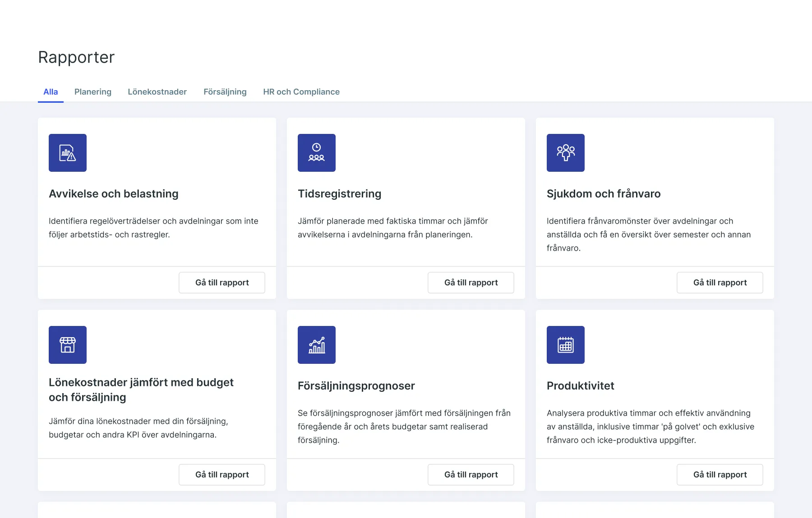812x518 pixels.
Task: Click the Lönekostnader store front icon
Action: click(68, 345)
